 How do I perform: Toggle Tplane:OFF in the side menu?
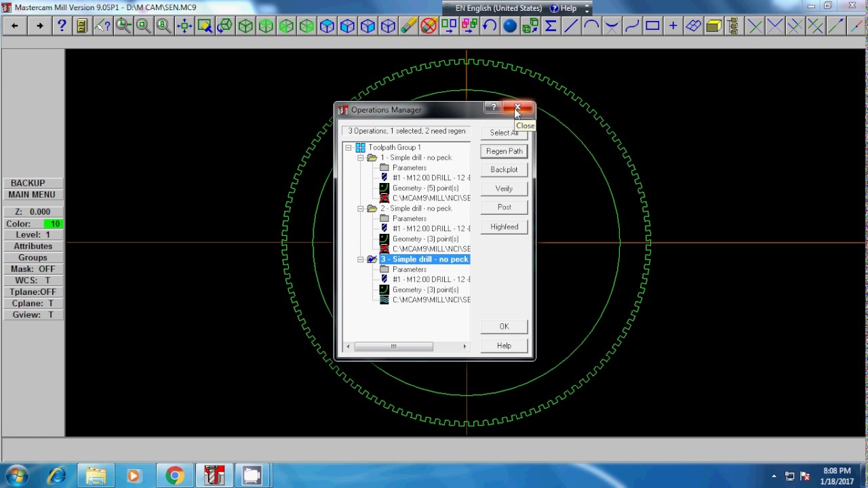tap(33, 292)
